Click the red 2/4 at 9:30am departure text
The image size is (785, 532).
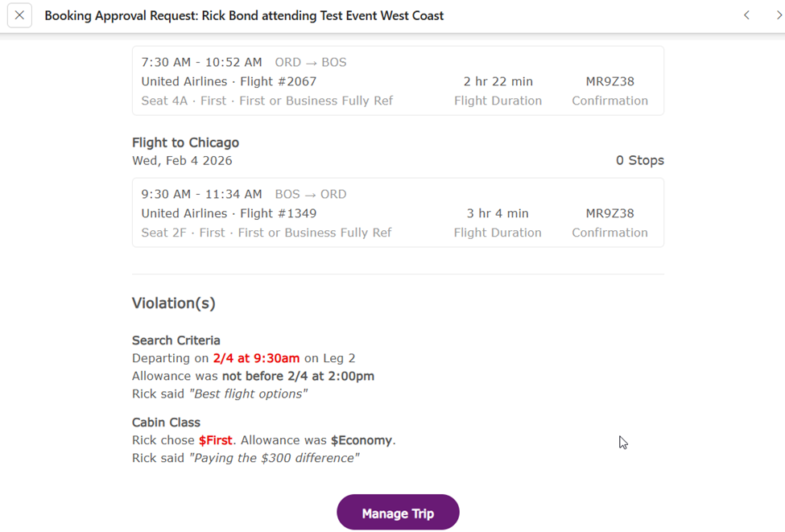(256, 358)
